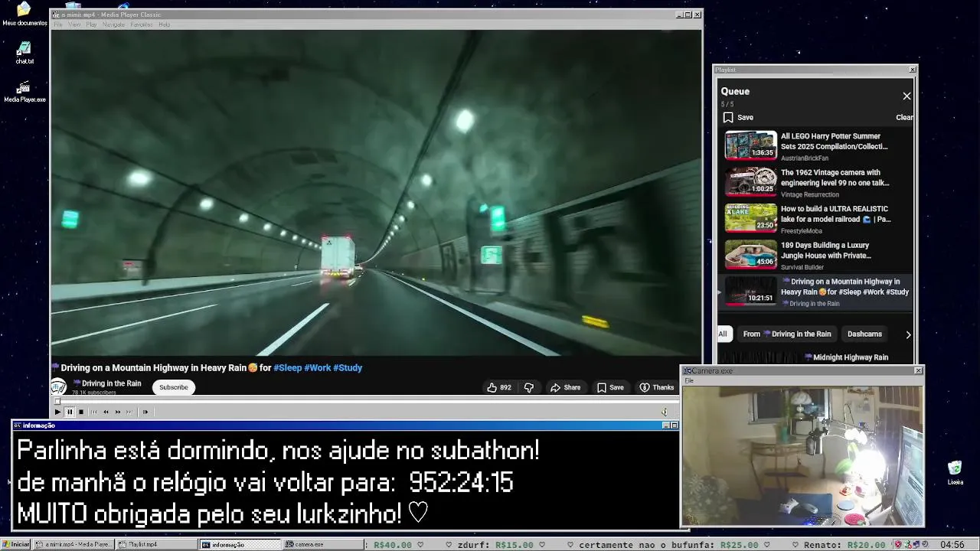Click the Driving in the Rain channel name
This screenshot has height=551, width=980.
107,383
